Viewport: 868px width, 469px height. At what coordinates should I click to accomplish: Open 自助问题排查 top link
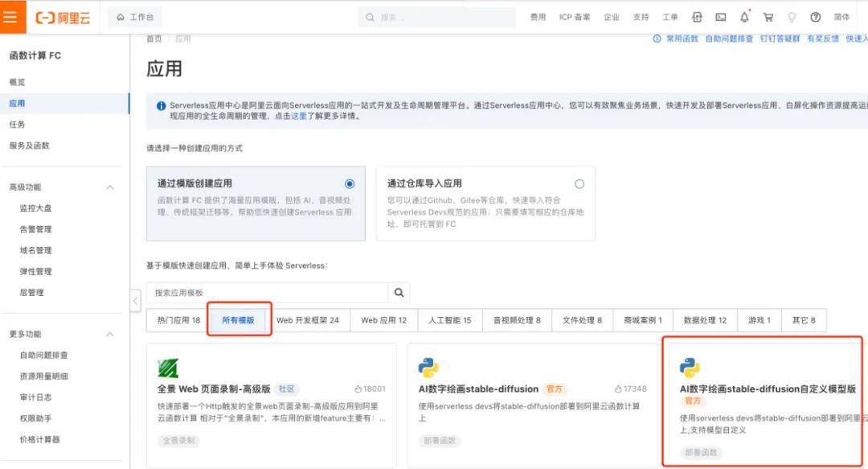(728, 39)
